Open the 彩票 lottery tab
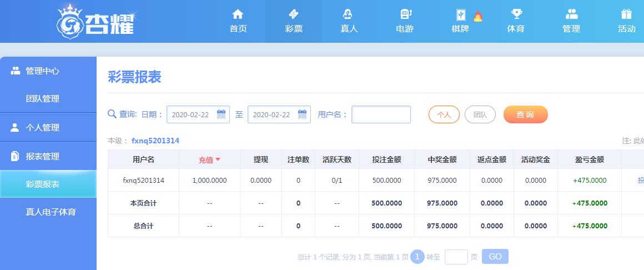 tap(293, 21)
